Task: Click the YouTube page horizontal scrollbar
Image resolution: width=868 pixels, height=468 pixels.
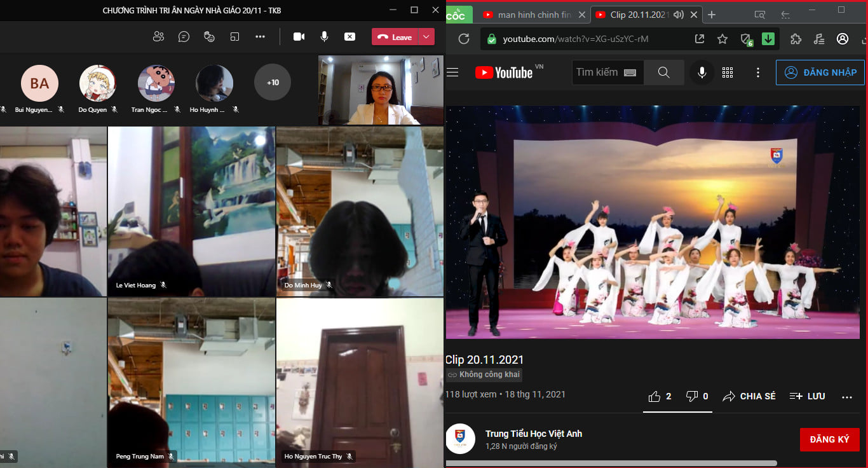Action: [611, 464]
